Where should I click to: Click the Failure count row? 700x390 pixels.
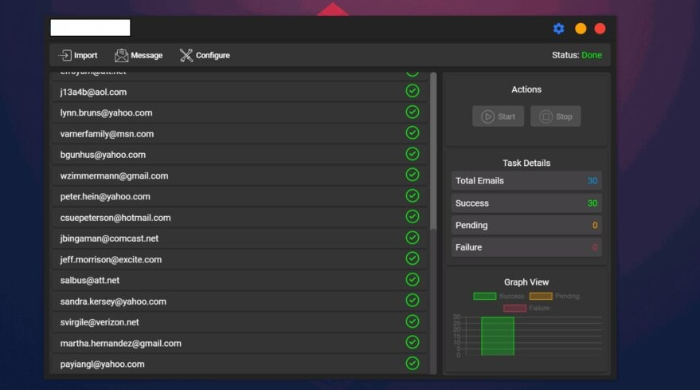pos(526,247)
